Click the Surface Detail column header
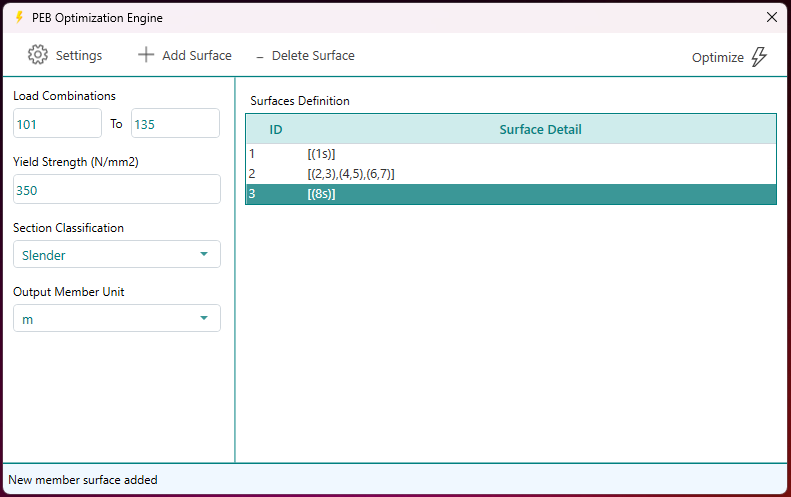The height and width of the screenshot is (497, 791). coord(540,129)
